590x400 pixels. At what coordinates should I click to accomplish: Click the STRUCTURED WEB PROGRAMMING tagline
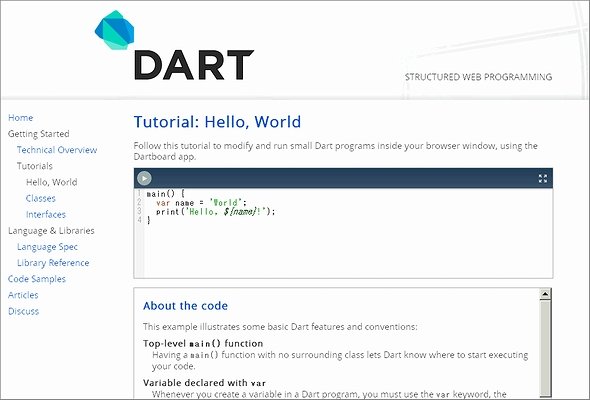pos(478,77)
